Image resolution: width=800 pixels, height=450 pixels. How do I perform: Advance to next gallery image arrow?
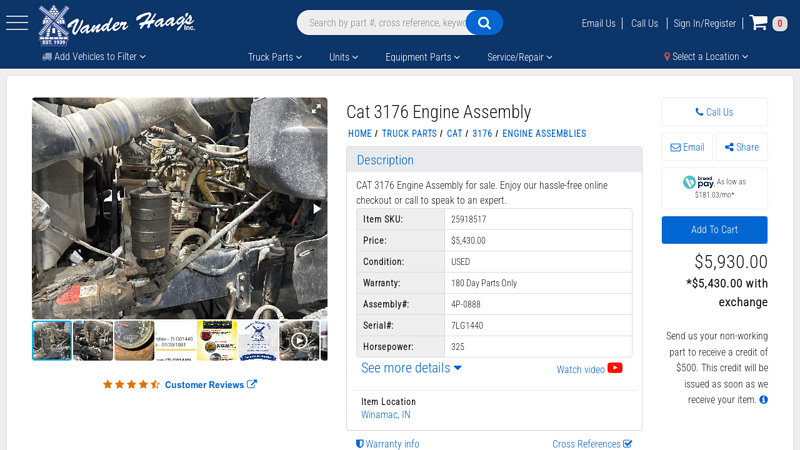tap(317, 209)
